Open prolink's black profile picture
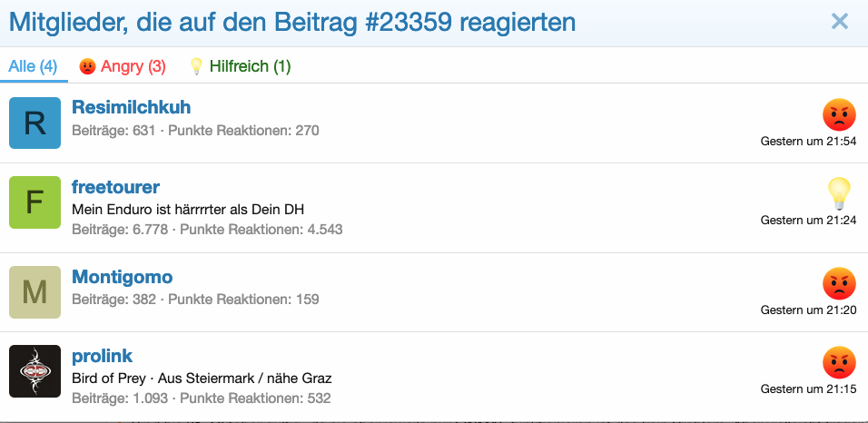 pos(35,371)
